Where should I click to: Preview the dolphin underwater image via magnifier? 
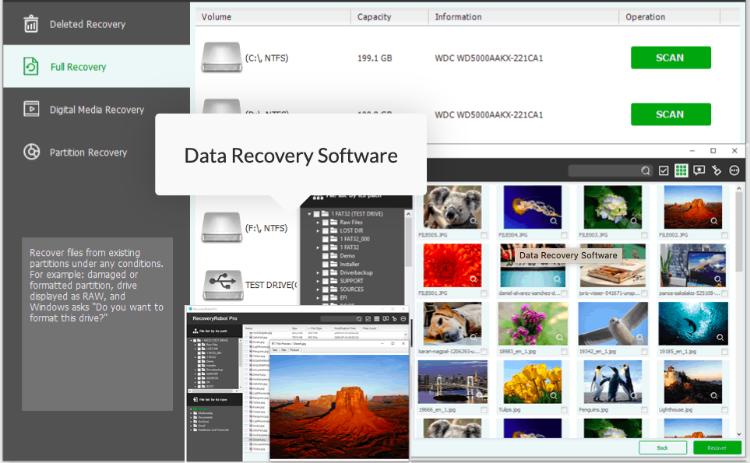coord(720,337)
